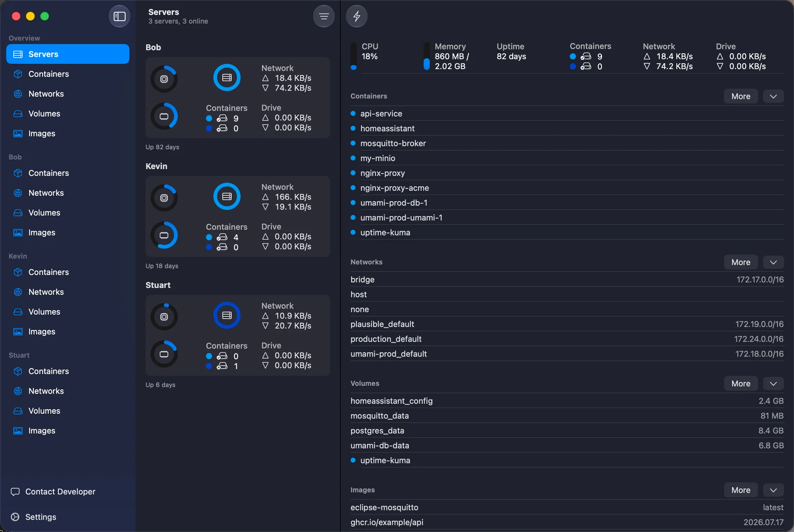
Task: Click the Overview Images picture icon
Action: pyautogui.click(x=18, y=133)
